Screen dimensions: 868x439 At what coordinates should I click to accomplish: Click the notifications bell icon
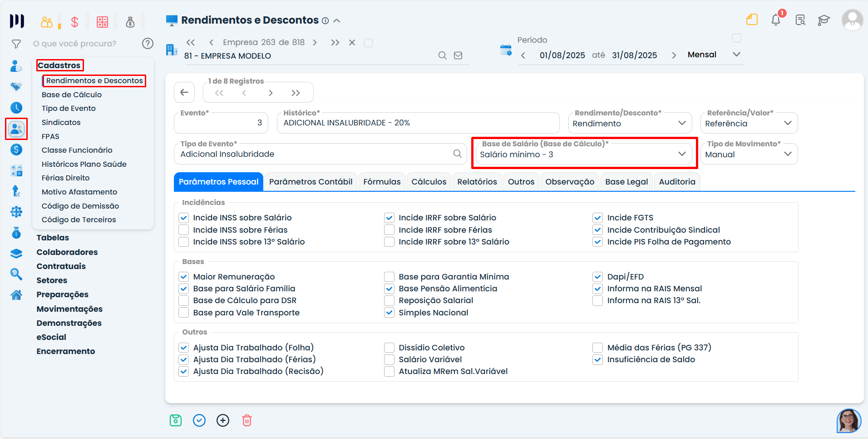click(776, 20)
